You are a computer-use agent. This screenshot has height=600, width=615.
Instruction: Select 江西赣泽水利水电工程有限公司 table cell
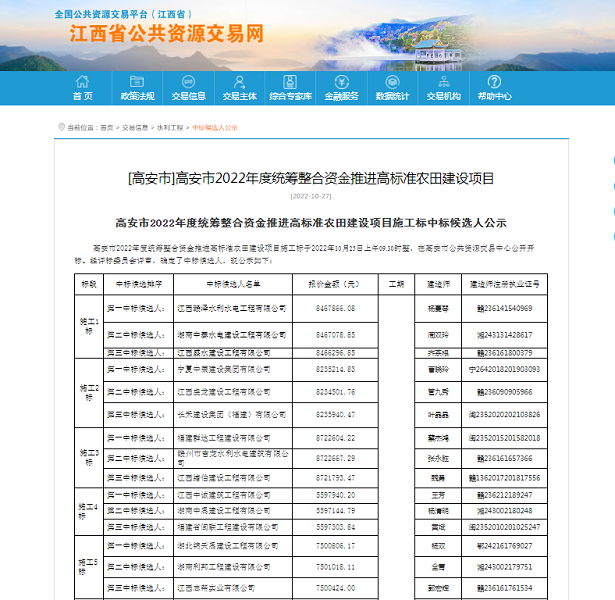[x=233, y=308]
